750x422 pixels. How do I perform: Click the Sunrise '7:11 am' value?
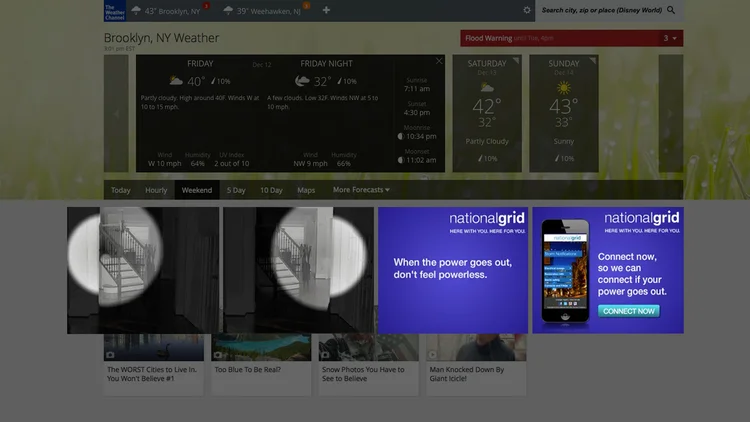[417, 89]
